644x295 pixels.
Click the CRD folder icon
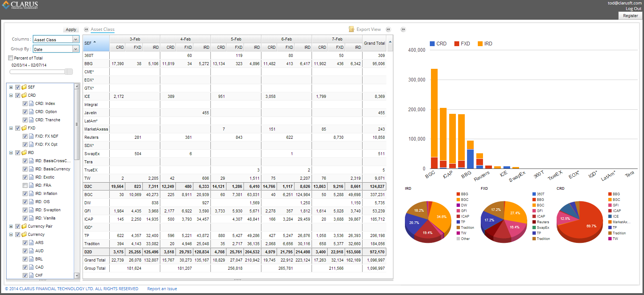[x=24, y=95]
